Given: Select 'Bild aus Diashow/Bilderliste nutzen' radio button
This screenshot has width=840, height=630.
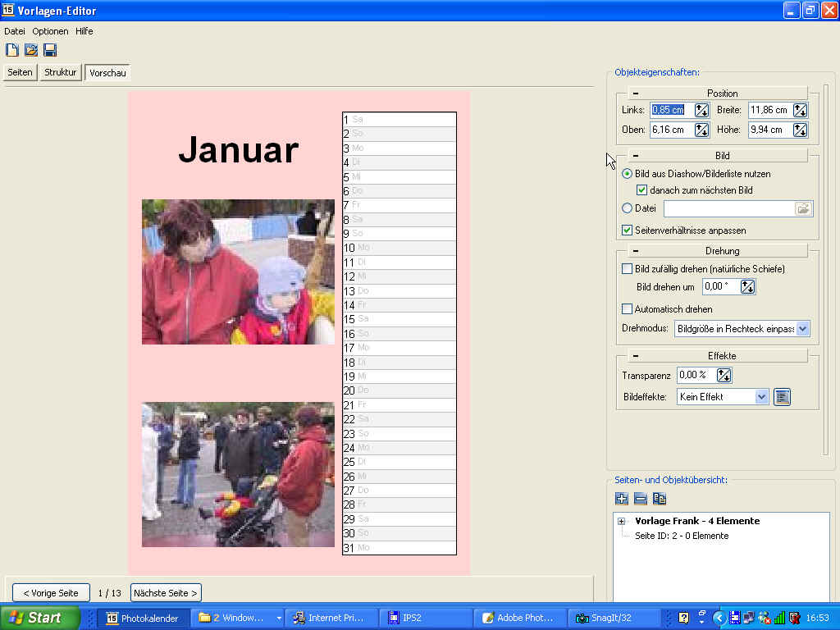Looking at the screenshot, I should click(628, 174).
